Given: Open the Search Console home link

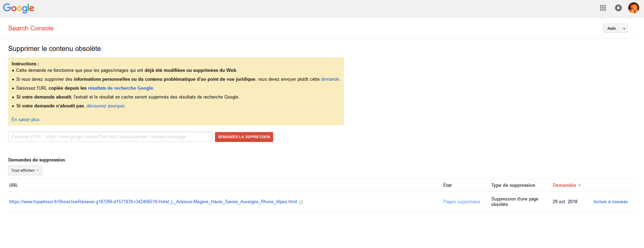Looking at the screenshot, I should click(x=31, y=28).
